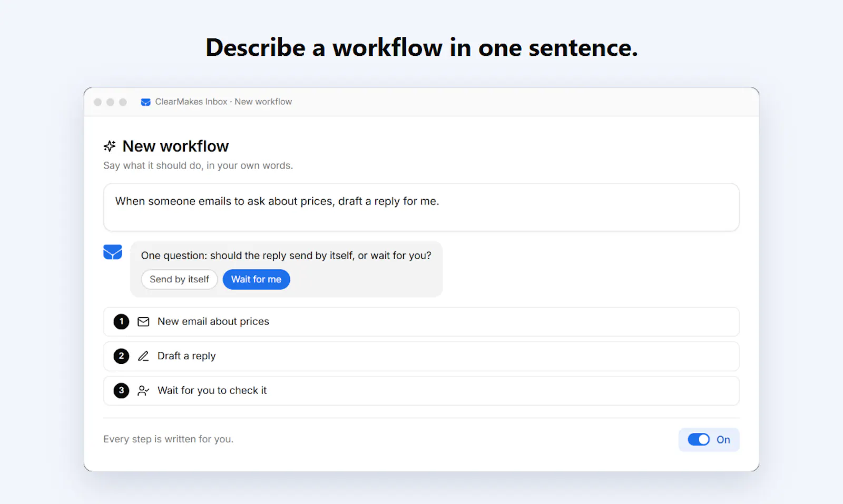Image resolution: width=843 pixels, height=504 pixels.
Task: Click step number 1 badge
Action: pyautogui.click(x=121, y=322)
